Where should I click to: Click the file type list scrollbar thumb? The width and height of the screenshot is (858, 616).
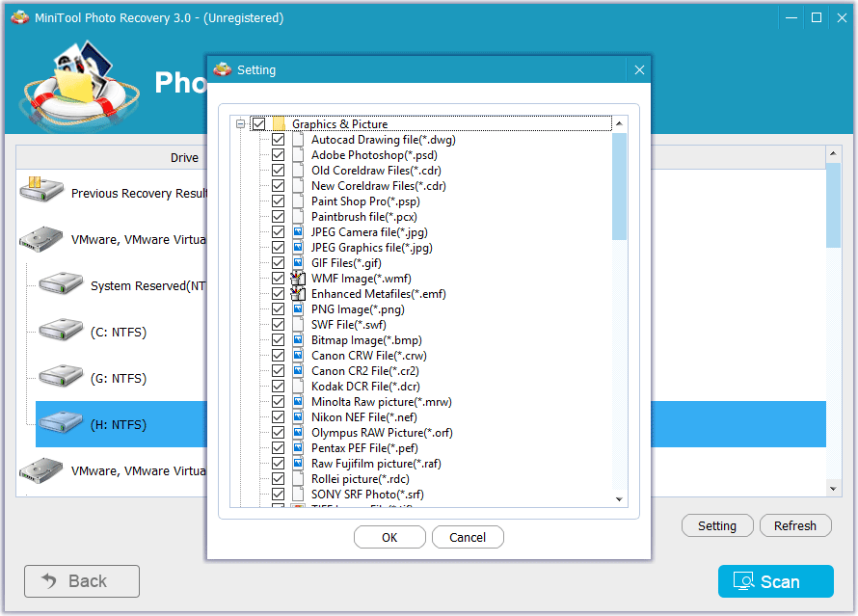(619, 186)
